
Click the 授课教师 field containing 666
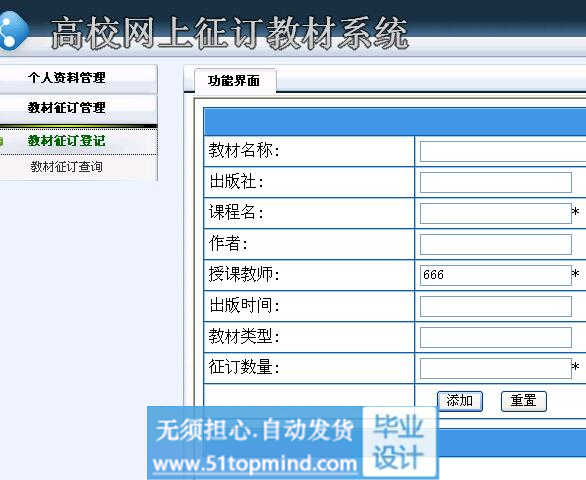[496, 275]
